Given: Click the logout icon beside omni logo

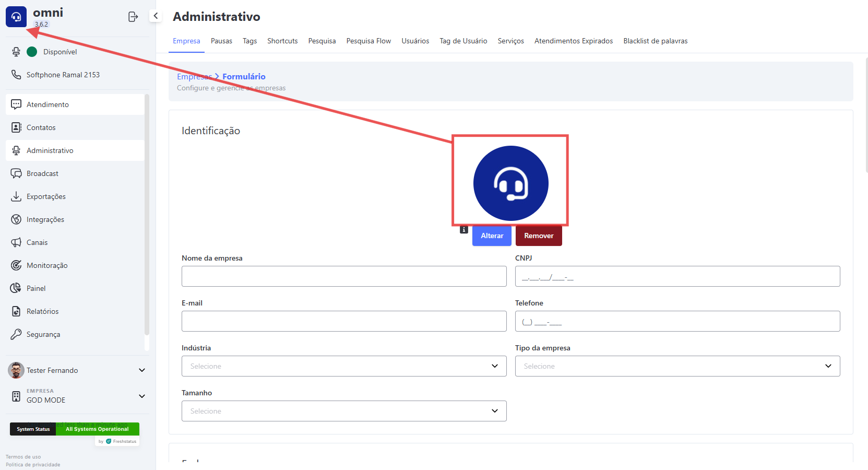Looking at the screenshot, I should (x=133, y=17).
